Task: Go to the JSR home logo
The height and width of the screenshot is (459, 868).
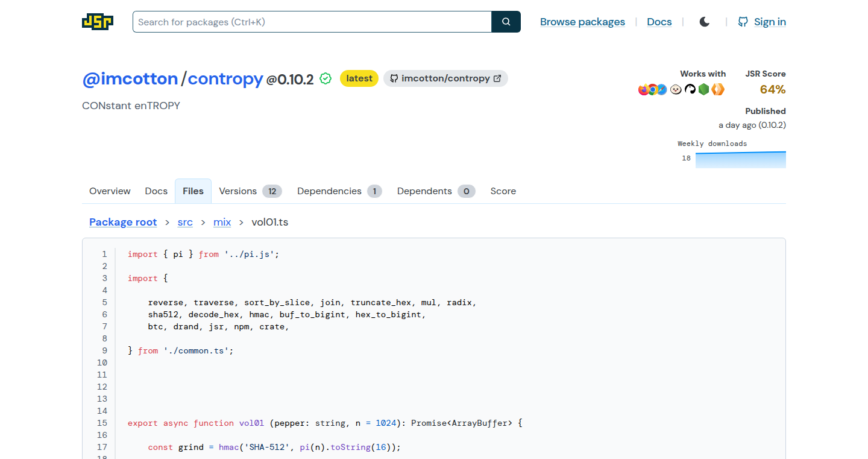Action: pyautogui.click(x=98, y=22)
